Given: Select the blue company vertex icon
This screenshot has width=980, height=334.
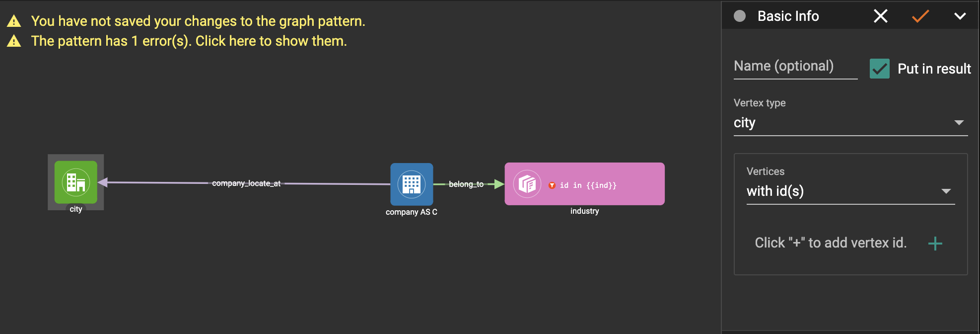Looking at the screenshot, I should pyautogui.click(x=412, y=184).
